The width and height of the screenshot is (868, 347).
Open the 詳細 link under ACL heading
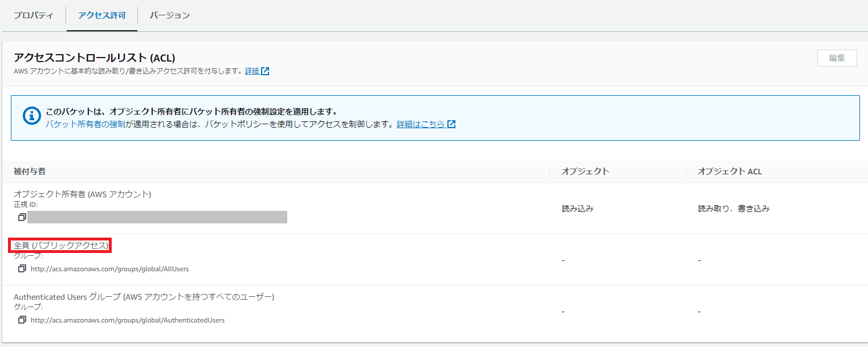(x=252, y=71)
